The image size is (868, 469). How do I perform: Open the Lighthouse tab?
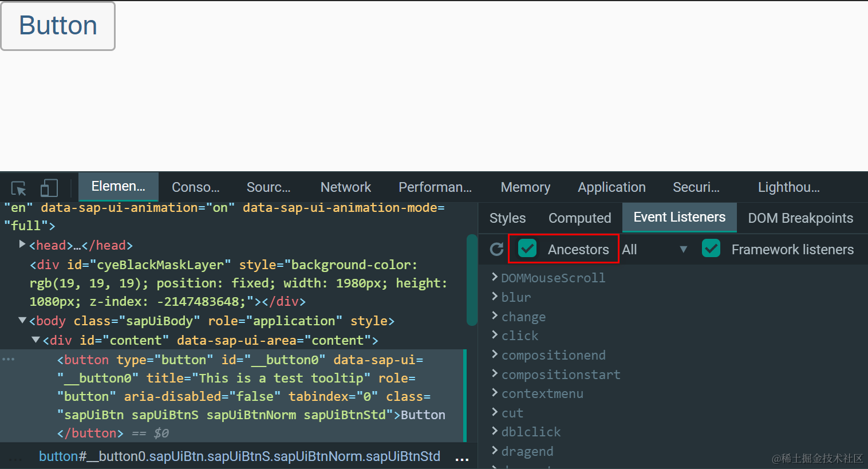pos(789,187)
